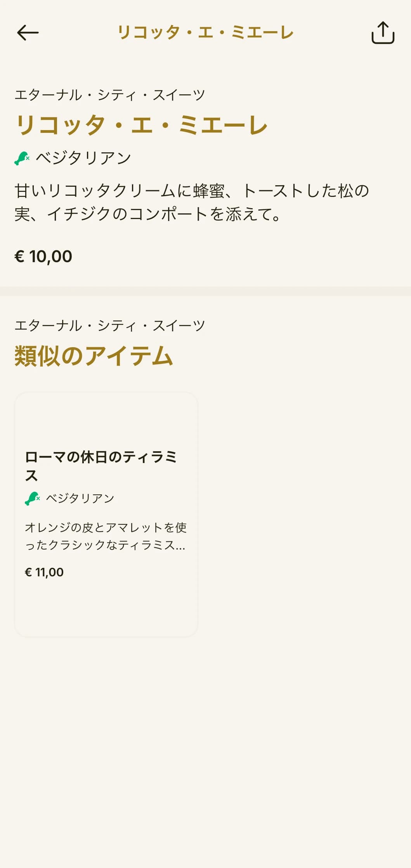Click the vegetarian icon in tiramisu card
The image size is (411, 868).
(x=32, y=498)
